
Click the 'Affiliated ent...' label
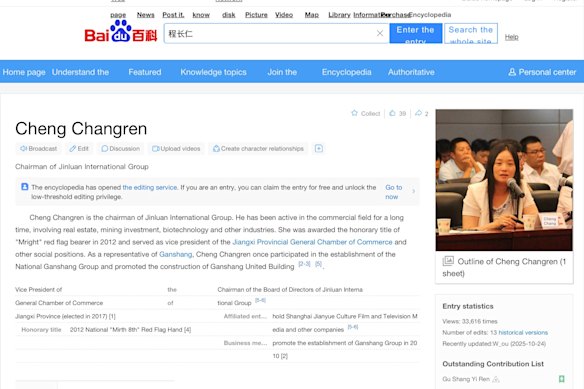[245, 316]
